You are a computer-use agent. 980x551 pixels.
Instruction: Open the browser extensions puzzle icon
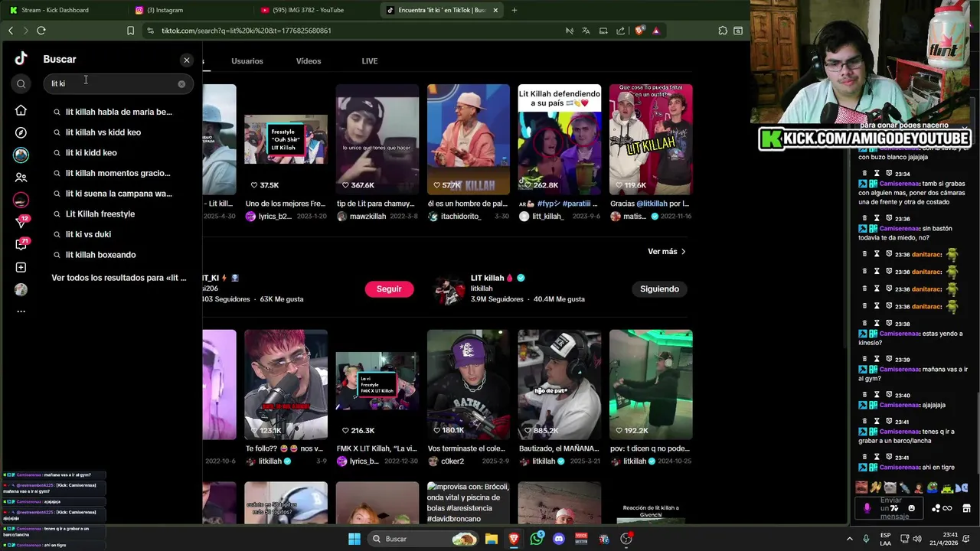point(722,31)
